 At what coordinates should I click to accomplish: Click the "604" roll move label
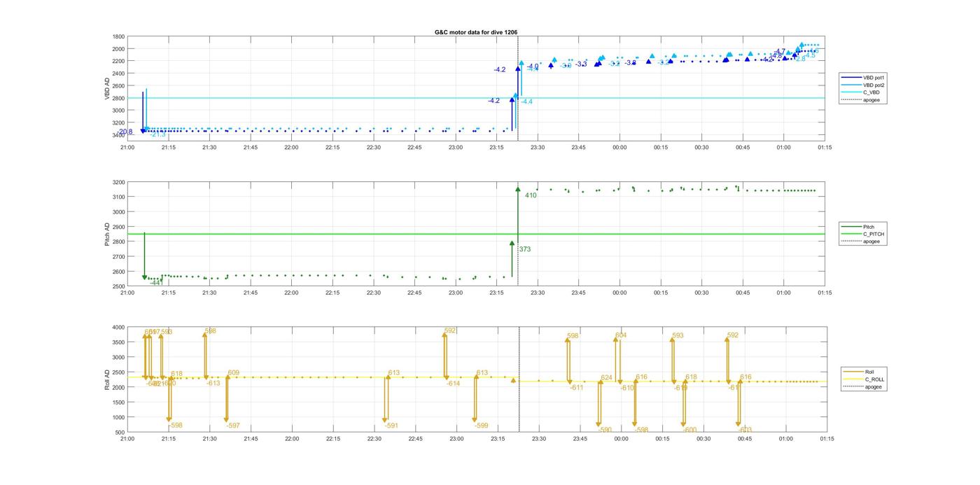[621, 335]
